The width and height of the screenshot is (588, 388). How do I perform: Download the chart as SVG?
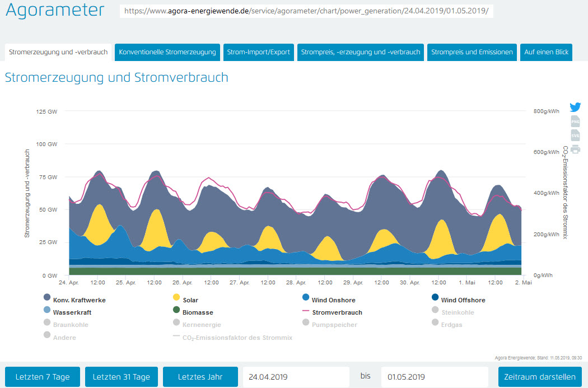[x=575, y=135]
